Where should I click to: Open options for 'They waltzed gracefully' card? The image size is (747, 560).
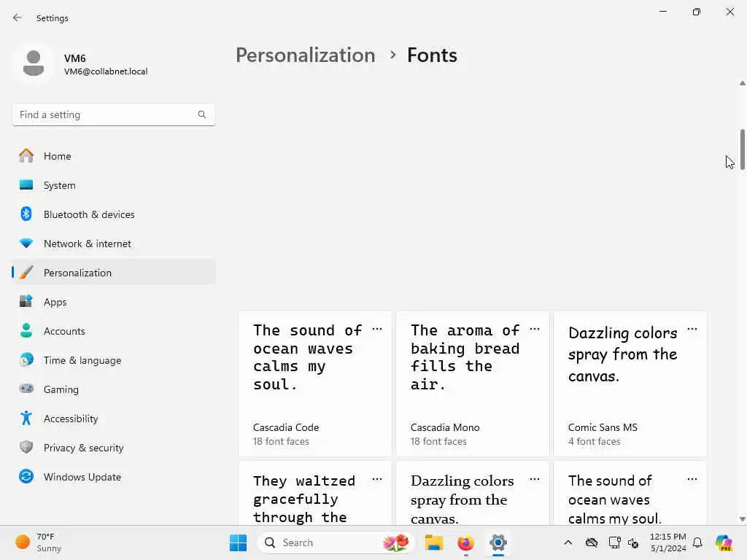pyautogui.click(x=377, y=480)
